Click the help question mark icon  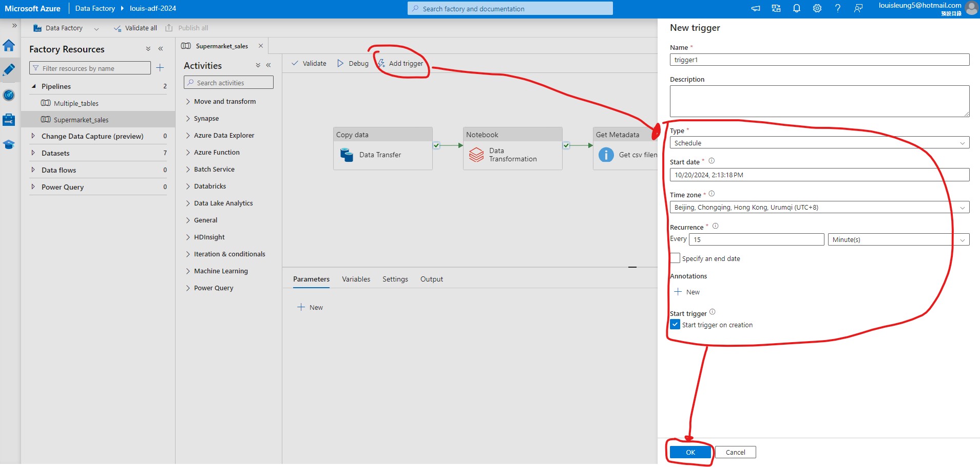[x=838, y=8]
